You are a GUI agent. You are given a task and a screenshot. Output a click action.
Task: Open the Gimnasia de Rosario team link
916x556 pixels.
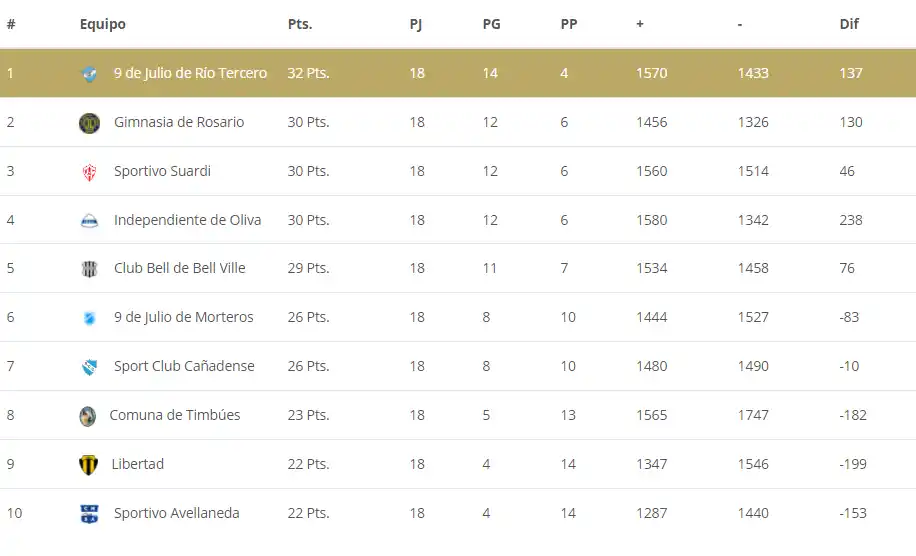(179, 122)
